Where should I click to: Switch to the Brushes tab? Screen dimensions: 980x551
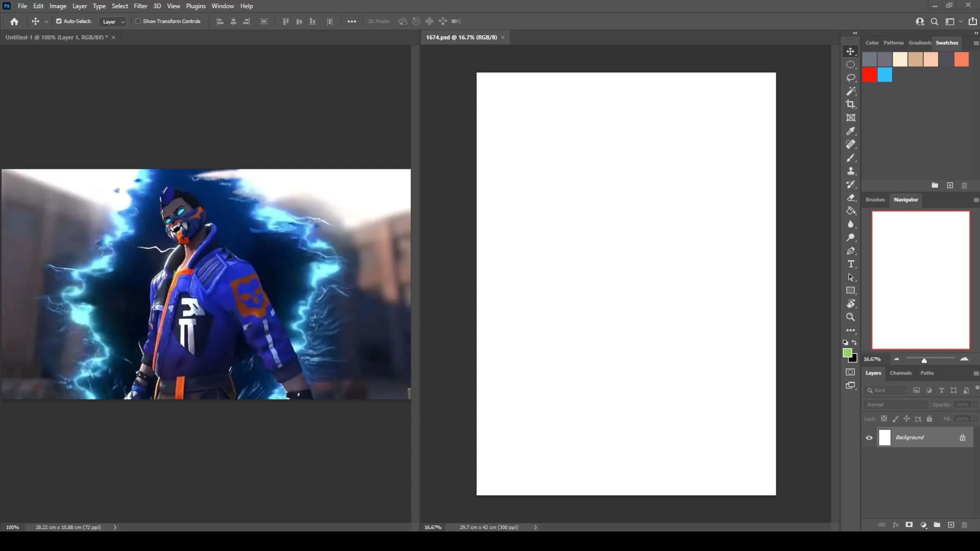coord(875,199)
